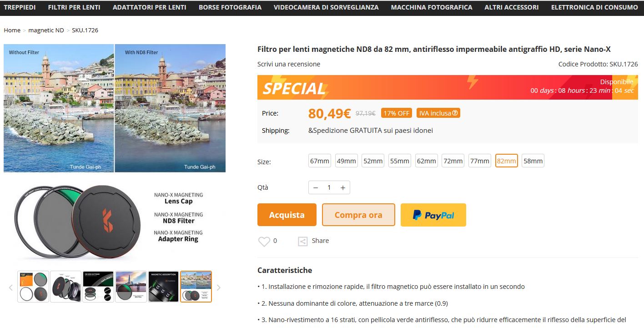
Task: Select the first product thumbnail image
Action: (33, 287)
